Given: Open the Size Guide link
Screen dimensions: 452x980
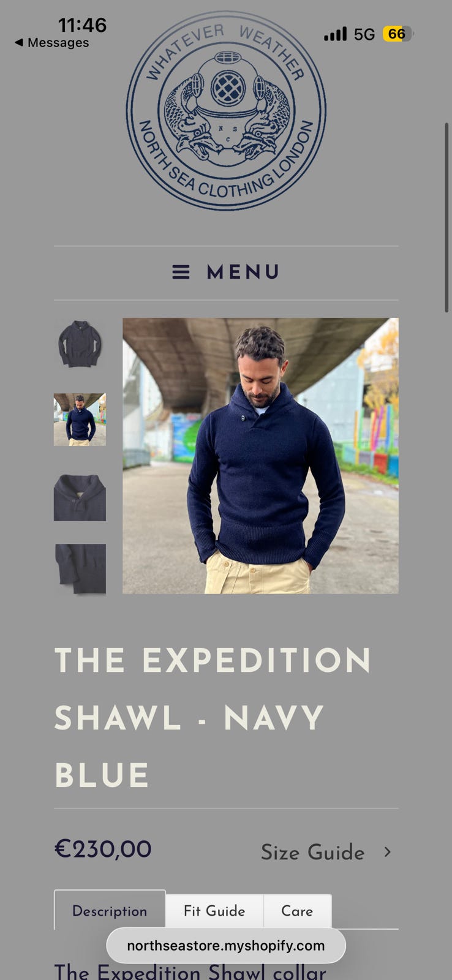Looking at the screenshot, I should (x=312, y=852).
